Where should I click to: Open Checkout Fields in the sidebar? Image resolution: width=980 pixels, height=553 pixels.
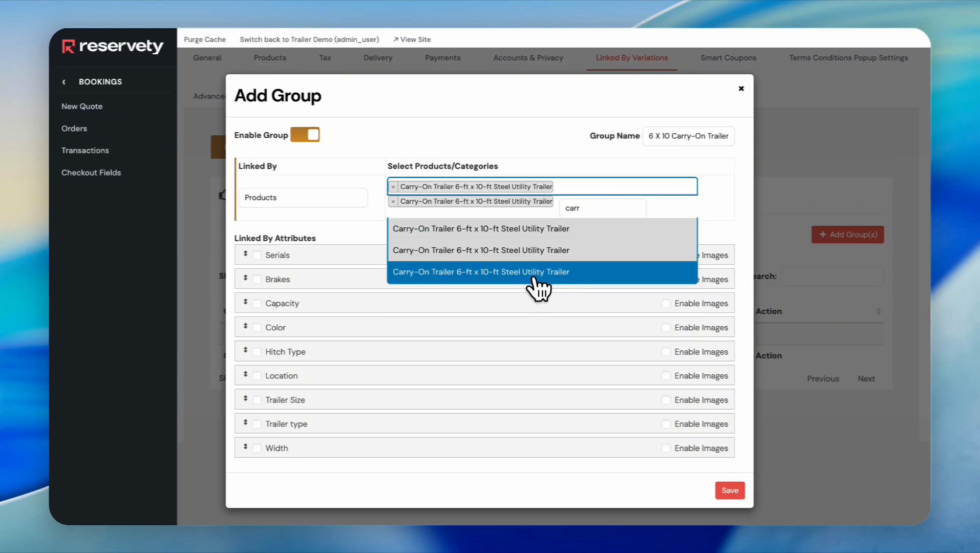point(91,173)
